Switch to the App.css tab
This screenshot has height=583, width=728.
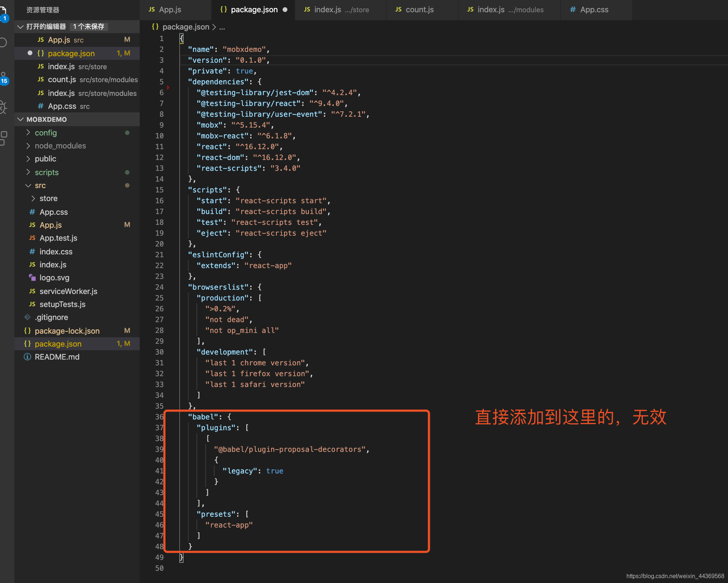pyautogui.click(x=596, y=10)
